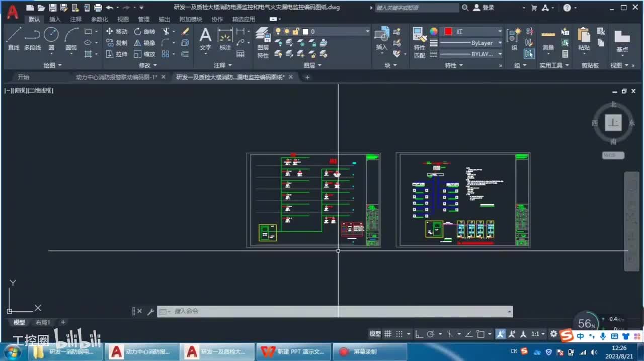The width and height of the screenshot is (644, 361).
Task: Click the white layer color swatch
Action: (x=305, y=31)
